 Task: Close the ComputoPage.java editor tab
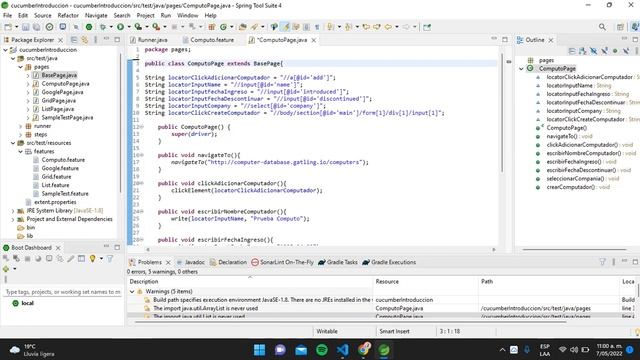(314, 40)
